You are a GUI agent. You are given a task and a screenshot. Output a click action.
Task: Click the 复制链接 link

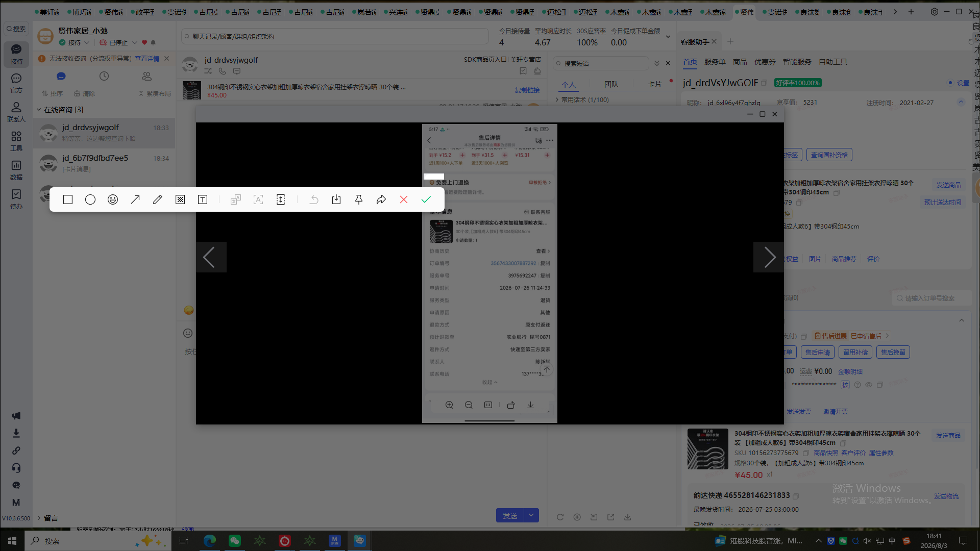pos(527,90)
